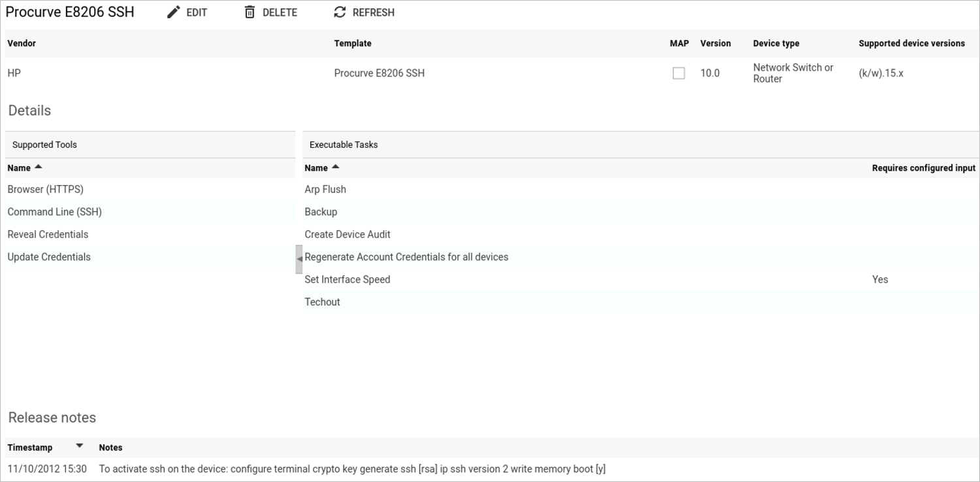Viewport: 980px width, 482px height.
Task: Toggle the MAP checkbox for Procurve E8206
Action: click(679, 73)
